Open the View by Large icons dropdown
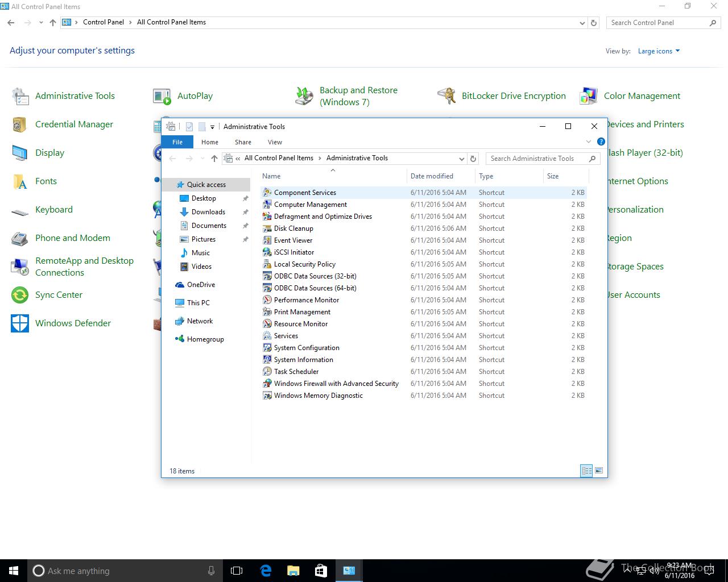728x582 pixels. 659,51
